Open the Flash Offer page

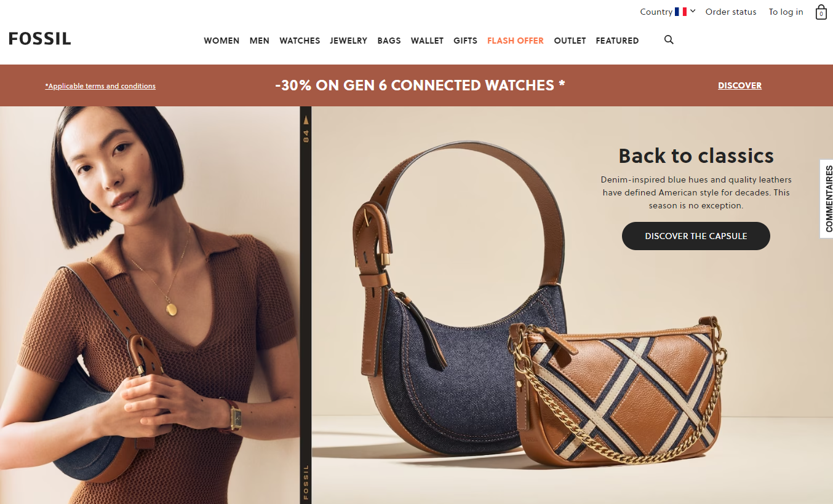point(516,41)
